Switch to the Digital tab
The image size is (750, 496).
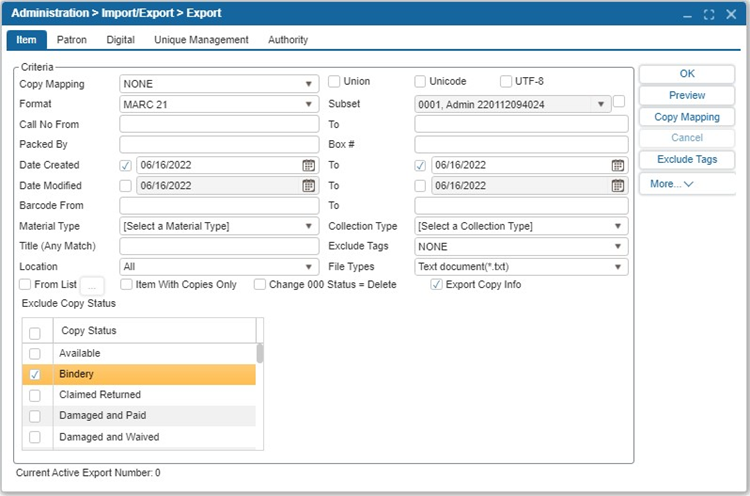(x=121, y=40)
